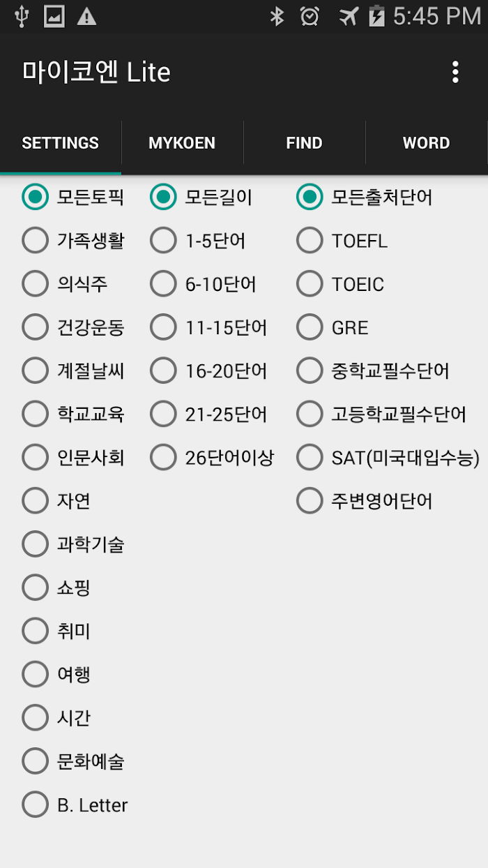Tap the battery charging icon
488x868 pixels.
point(376,17)
